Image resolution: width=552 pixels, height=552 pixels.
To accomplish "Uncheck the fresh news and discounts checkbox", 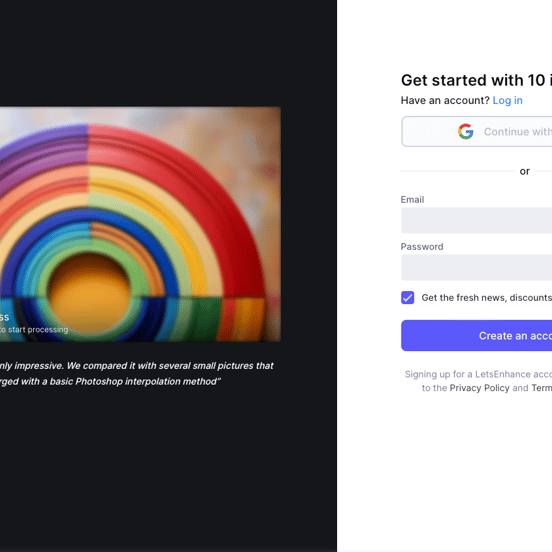I will 407,297.
